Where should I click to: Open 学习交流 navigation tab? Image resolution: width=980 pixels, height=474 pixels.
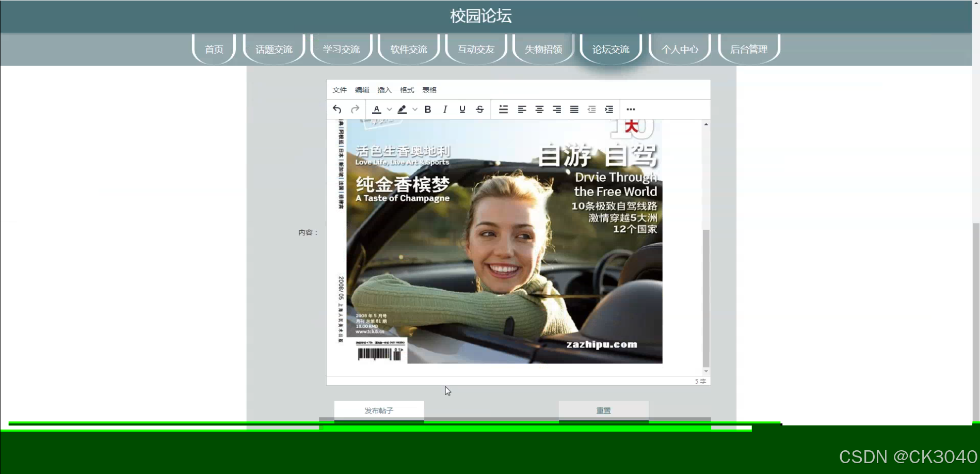pos(342,49)
